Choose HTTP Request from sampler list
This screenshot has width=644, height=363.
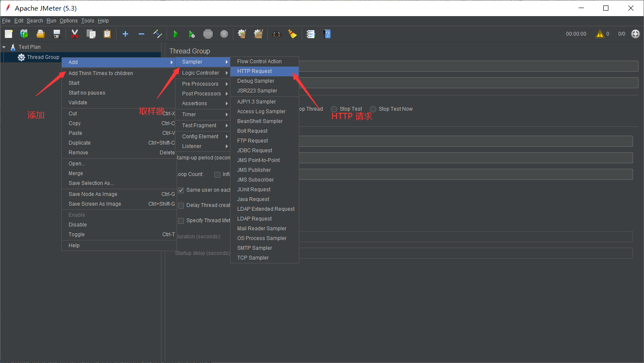(x=255, y=71)
